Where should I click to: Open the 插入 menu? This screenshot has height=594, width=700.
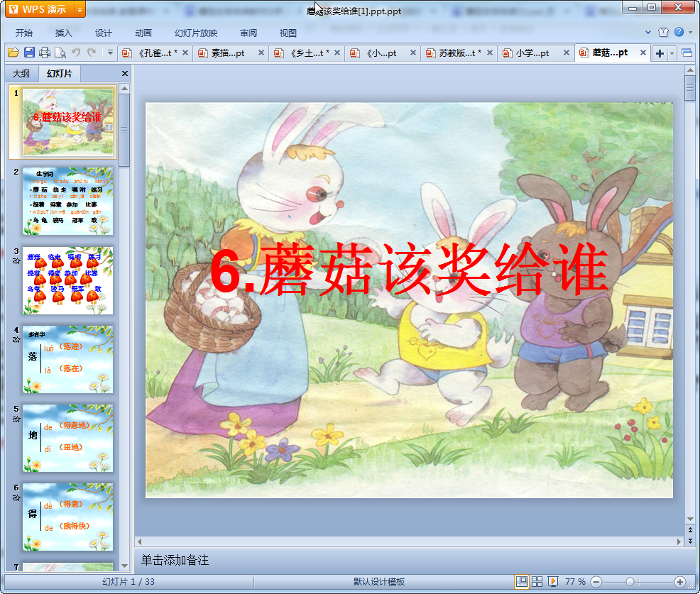click(63, 33)
